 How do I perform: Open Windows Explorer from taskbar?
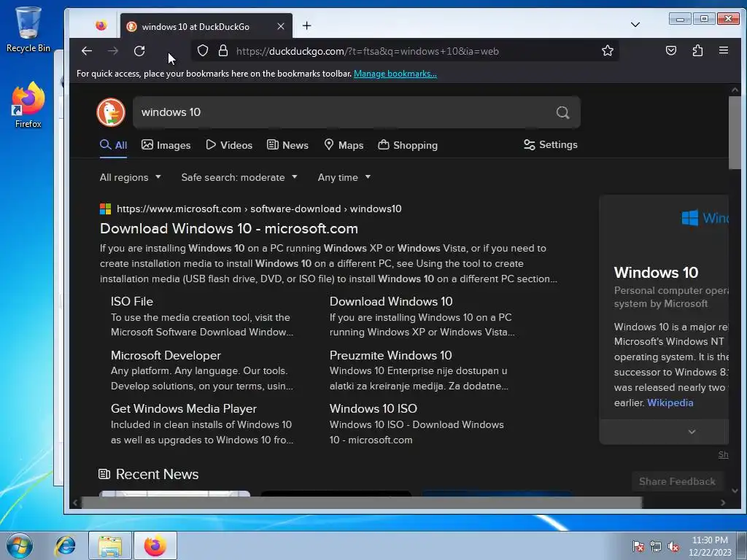tap(110, 545)
